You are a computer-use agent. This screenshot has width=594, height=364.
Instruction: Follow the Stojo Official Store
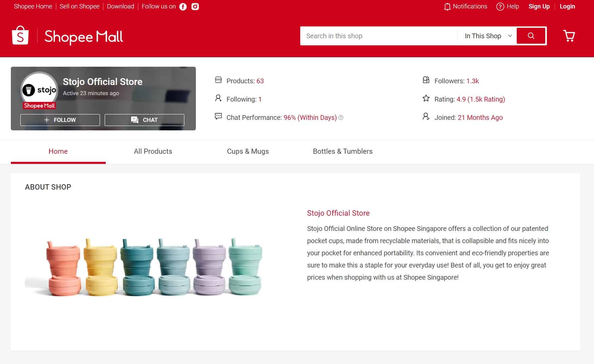click(x=60, y=120)
